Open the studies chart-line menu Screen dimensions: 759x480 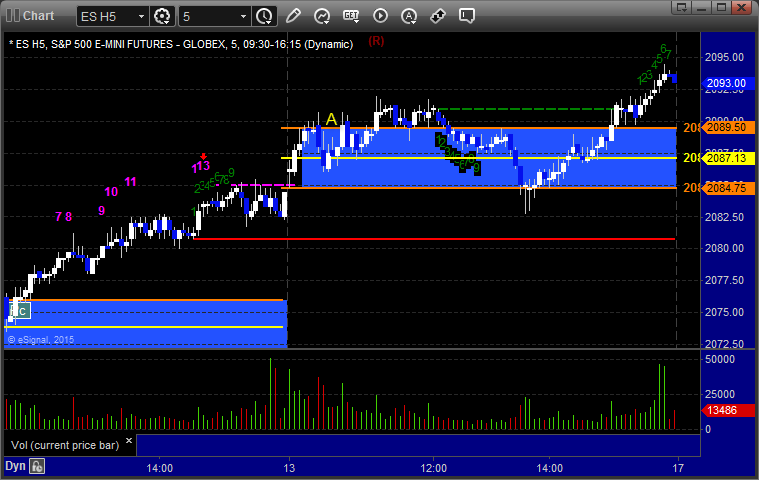coord(322,16)
